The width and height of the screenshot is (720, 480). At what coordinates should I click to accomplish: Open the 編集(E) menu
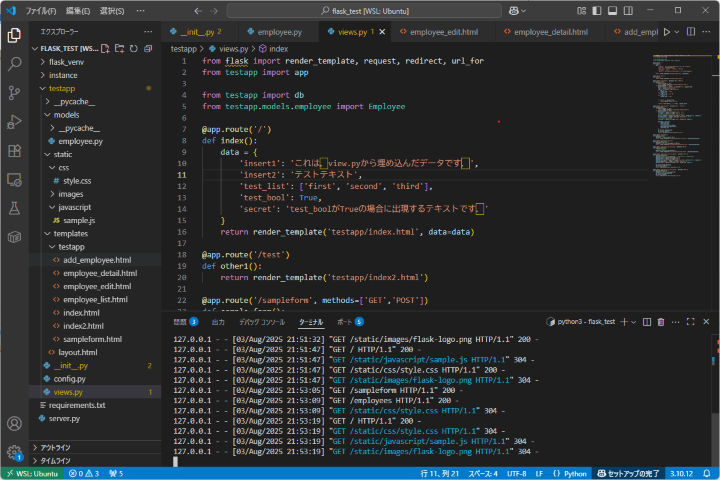click(78, 11)
